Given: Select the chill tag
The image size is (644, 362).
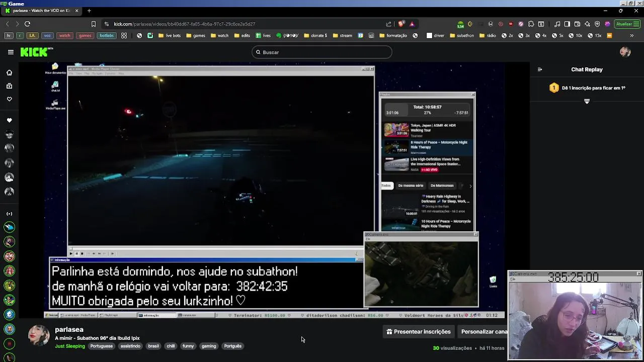Looking at the screenshot, I should pyautogui.click(x=171, y=346).
